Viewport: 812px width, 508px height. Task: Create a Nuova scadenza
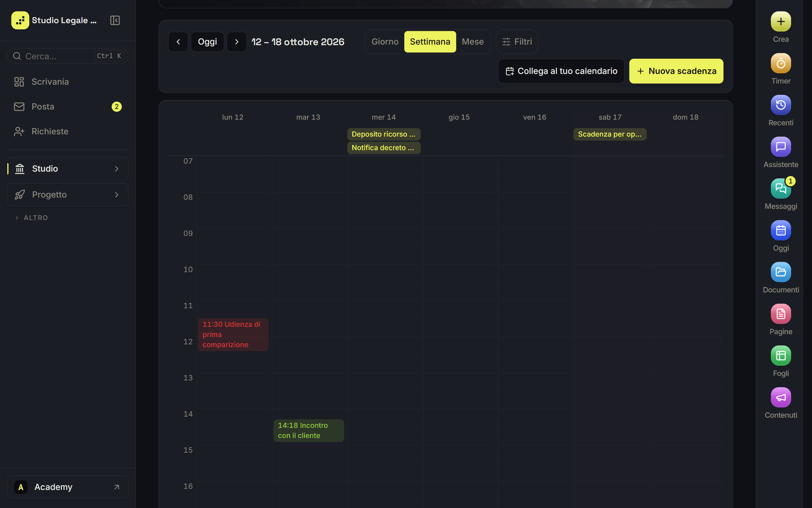point(676,71)
